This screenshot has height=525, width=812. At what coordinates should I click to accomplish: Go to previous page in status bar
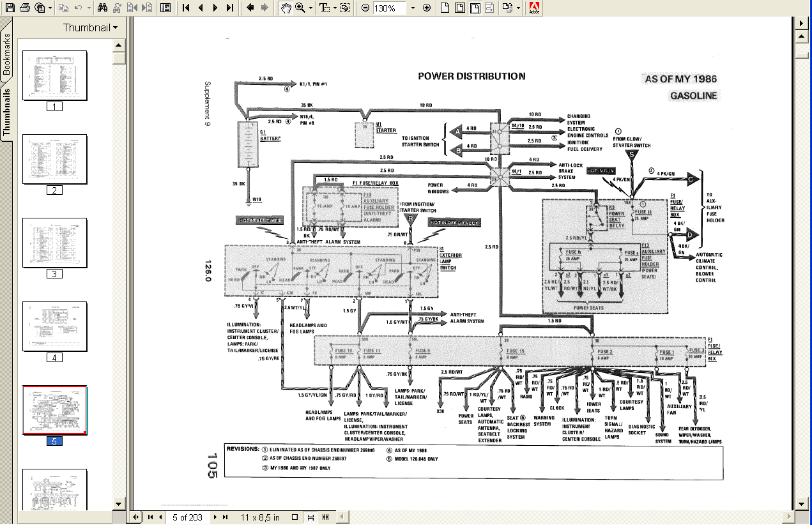(161, 517)
